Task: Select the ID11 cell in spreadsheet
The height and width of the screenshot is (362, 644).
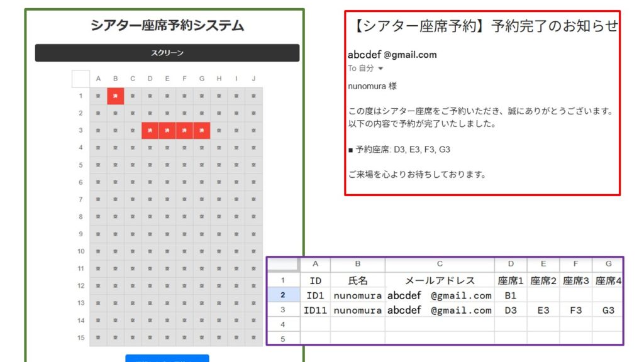Action: [x=315, y=310]
